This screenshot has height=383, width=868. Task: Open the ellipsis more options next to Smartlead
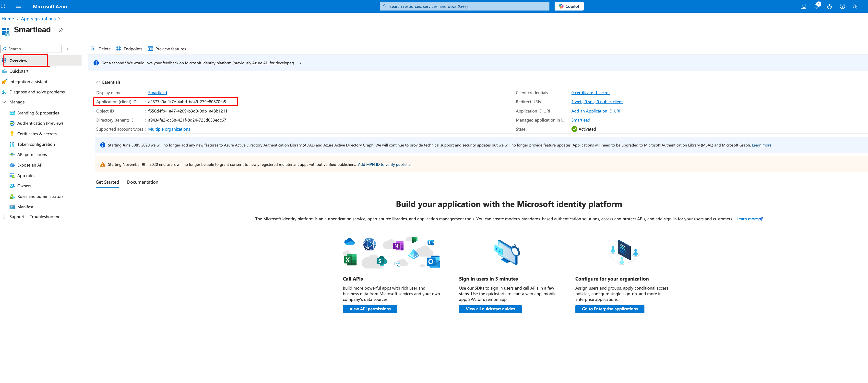72,30
